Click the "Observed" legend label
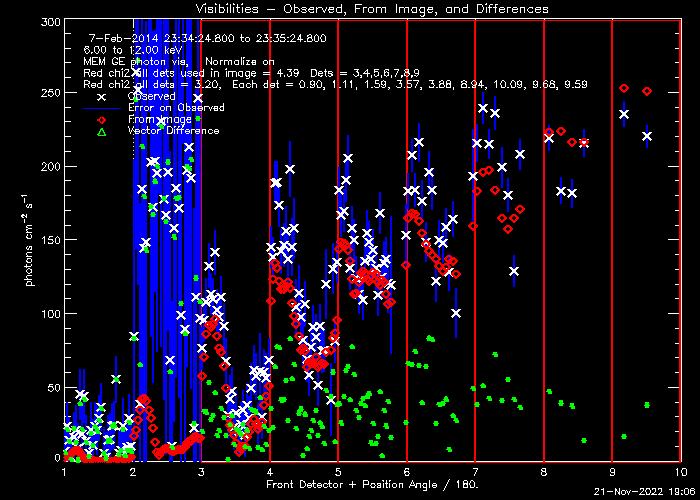This screenshot has width=700, height=500. pos(151,96)
